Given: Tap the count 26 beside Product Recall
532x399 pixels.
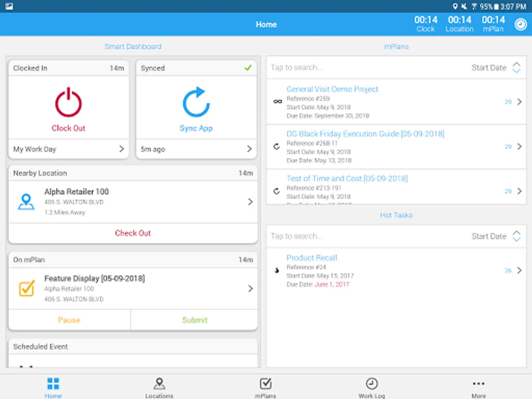Looking at the screenshot, I should click(x=508, y=270).
